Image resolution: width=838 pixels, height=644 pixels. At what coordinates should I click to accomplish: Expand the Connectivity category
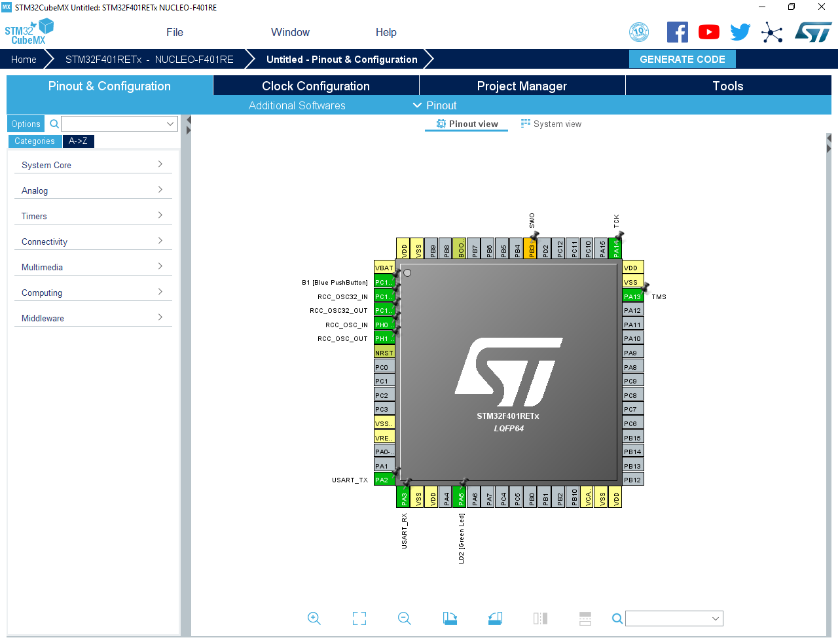(x=93, y=241)
